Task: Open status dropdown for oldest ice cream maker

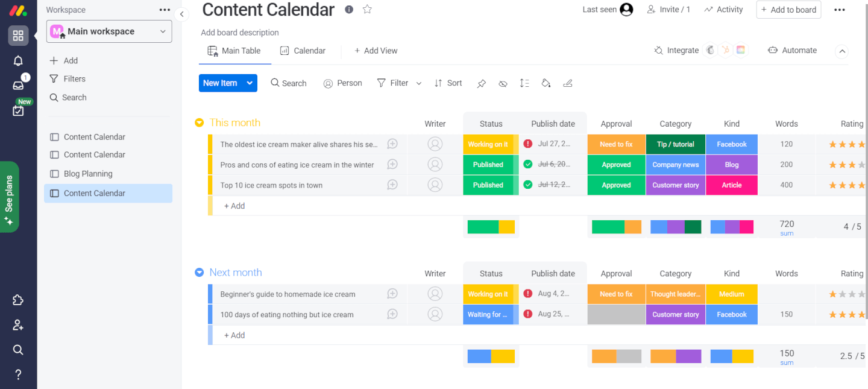Action: (491, 144)
